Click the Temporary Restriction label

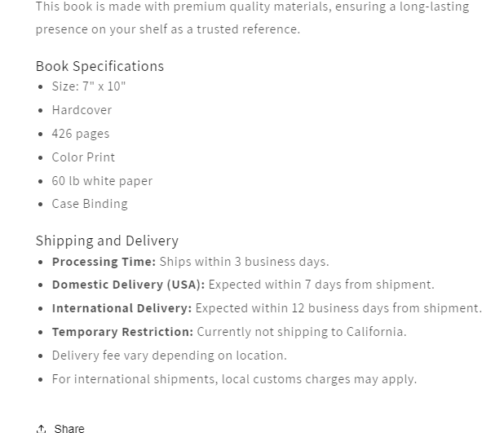pyautogui.click(x=122, y=332)
